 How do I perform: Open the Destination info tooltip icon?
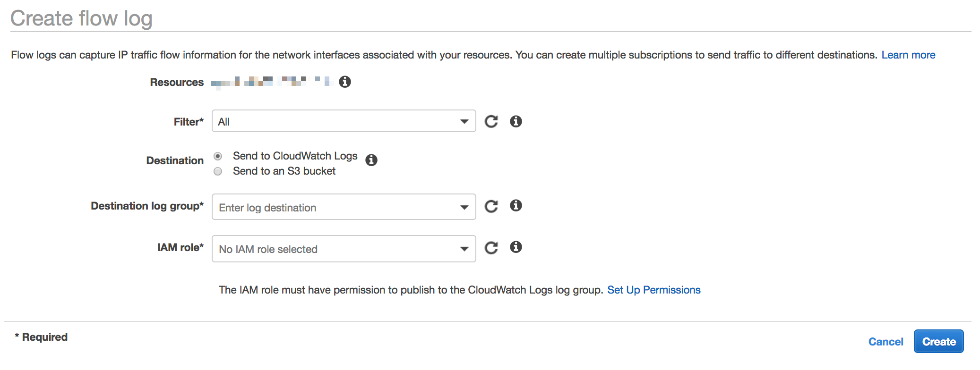pos(371,160)
